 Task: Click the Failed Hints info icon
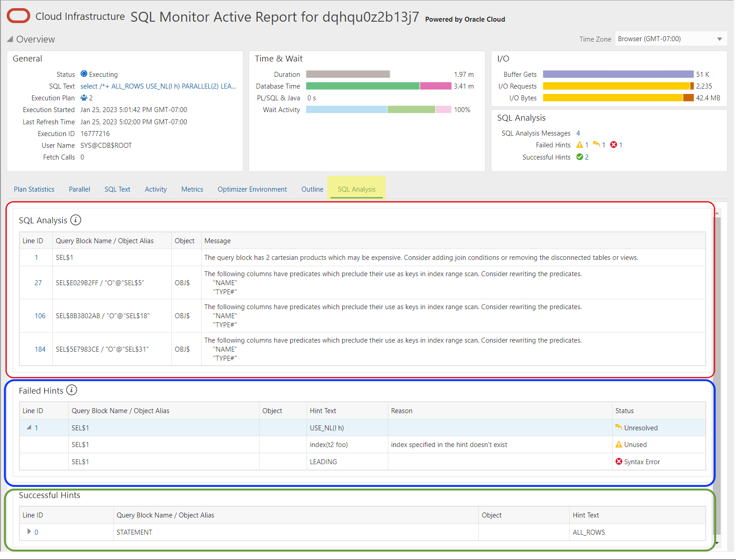(x=72, y=390)
